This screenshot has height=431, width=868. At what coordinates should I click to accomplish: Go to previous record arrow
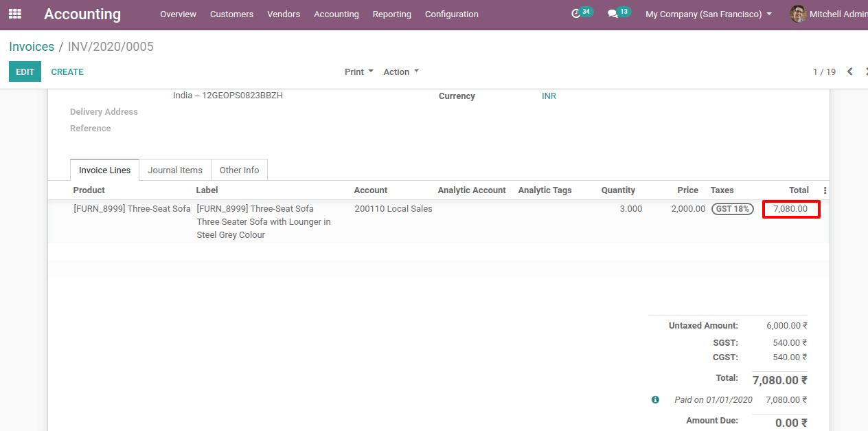pyautogui.click(x=849, y=71)
